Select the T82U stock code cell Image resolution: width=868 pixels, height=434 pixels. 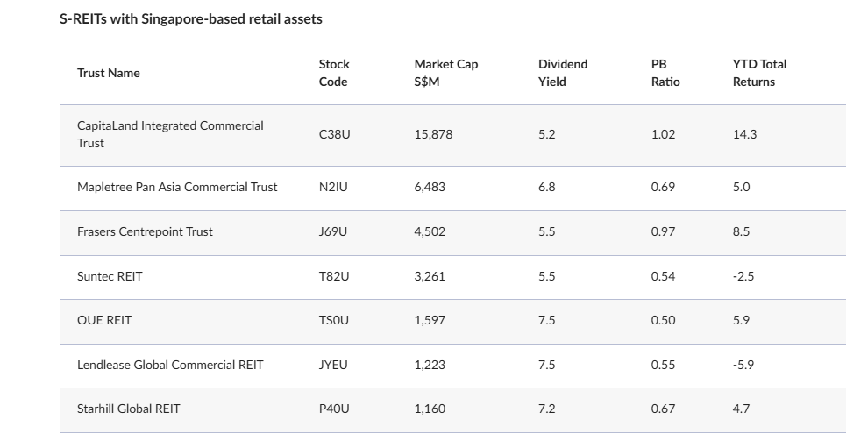333,276
